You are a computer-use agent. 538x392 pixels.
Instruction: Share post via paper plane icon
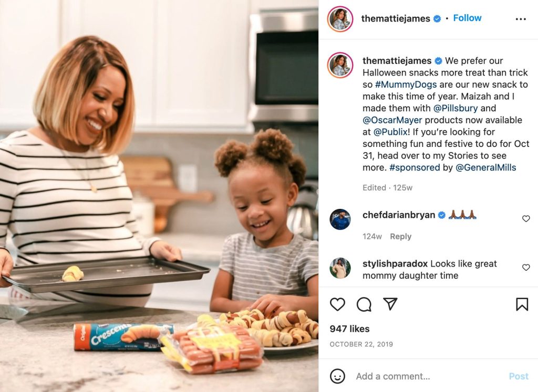click(x=390, y=304)
